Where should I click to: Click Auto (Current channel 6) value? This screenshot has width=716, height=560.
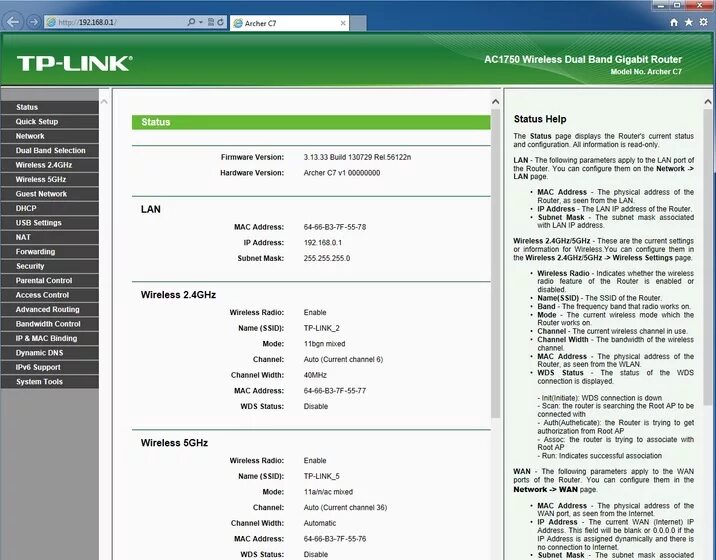click(x=343, y=359)
